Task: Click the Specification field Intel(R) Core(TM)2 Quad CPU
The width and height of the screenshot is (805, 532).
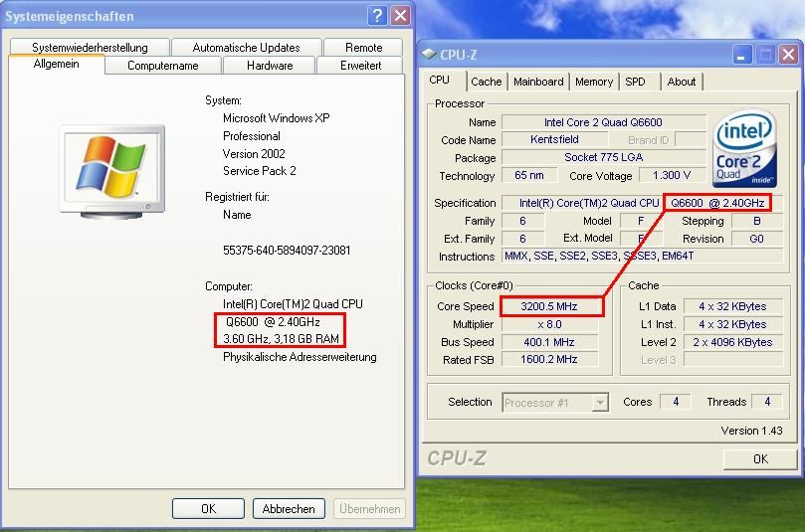Action: coord(643,203)
